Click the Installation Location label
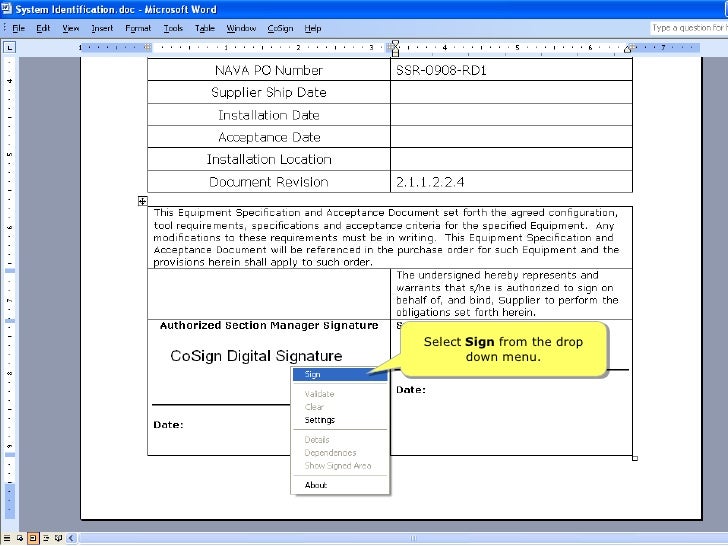The image size is (728, 546). [x=269, y=159]
